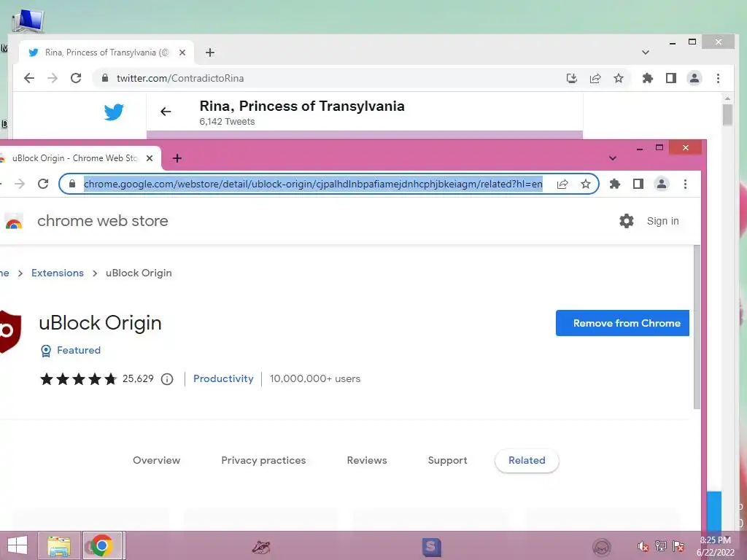Open Chrome three-dot menu in web store window
Image resolution: width=747 pixels, height=560 pixels.
685,184
